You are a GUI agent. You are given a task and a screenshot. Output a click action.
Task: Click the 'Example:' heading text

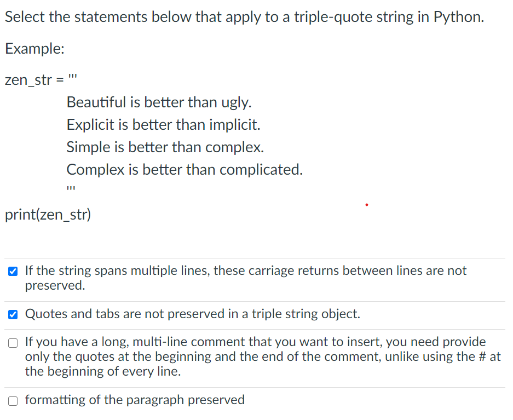[34, 49]
